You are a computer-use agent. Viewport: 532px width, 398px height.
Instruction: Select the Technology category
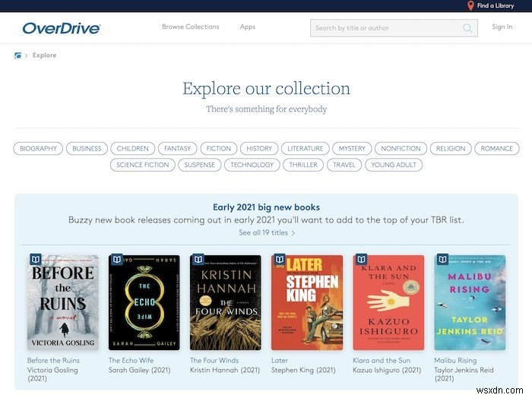click(252, 165)
